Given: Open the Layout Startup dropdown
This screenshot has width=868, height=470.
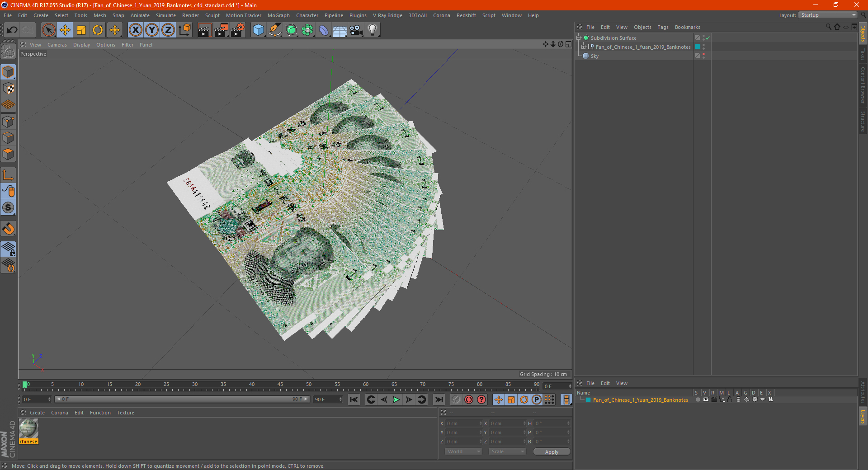Looking at the screenshot, I should click(x=828, y=15).
